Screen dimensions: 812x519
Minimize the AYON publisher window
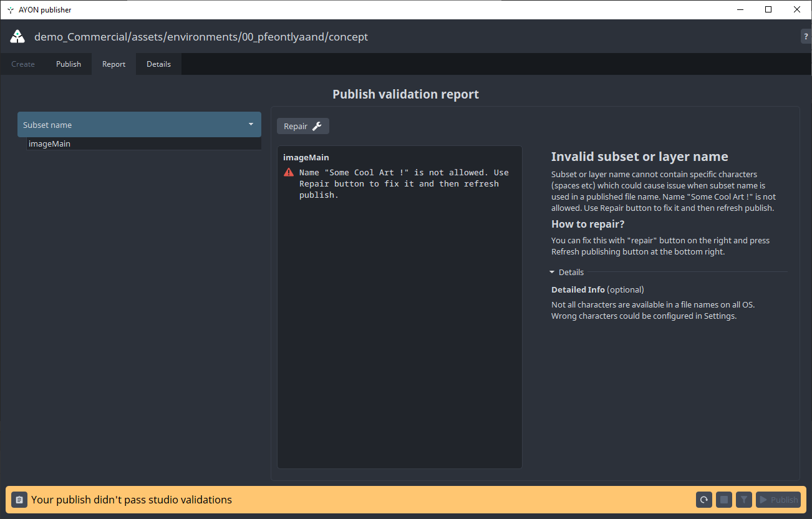click(x=740, y=9)
